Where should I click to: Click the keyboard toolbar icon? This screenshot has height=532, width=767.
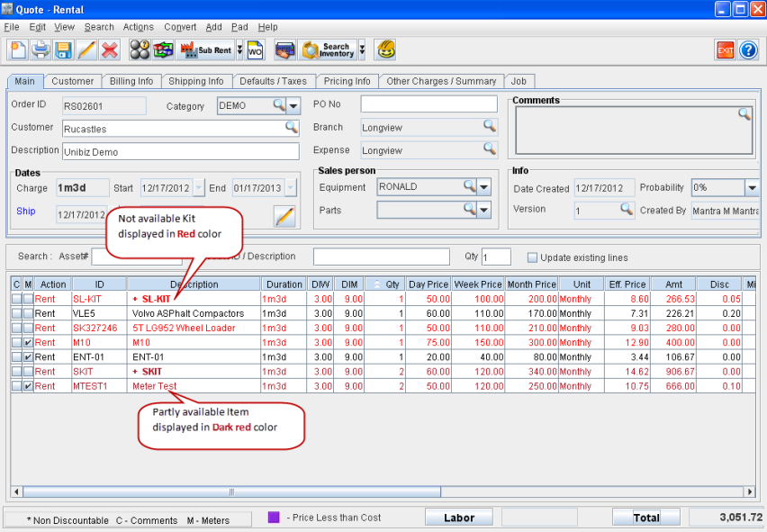coord(285,50)
